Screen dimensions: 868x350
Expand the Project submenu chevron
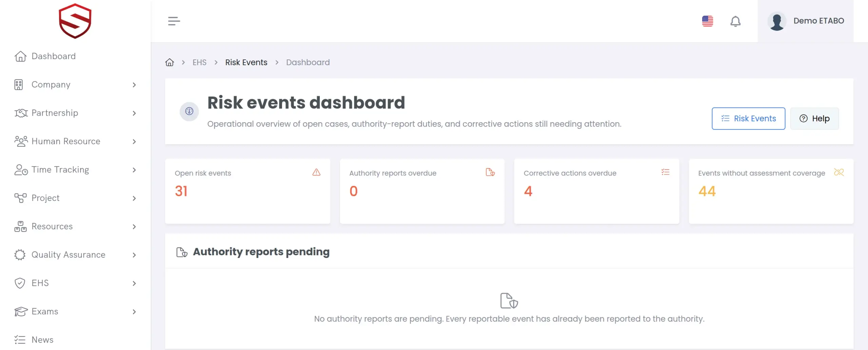134,198
